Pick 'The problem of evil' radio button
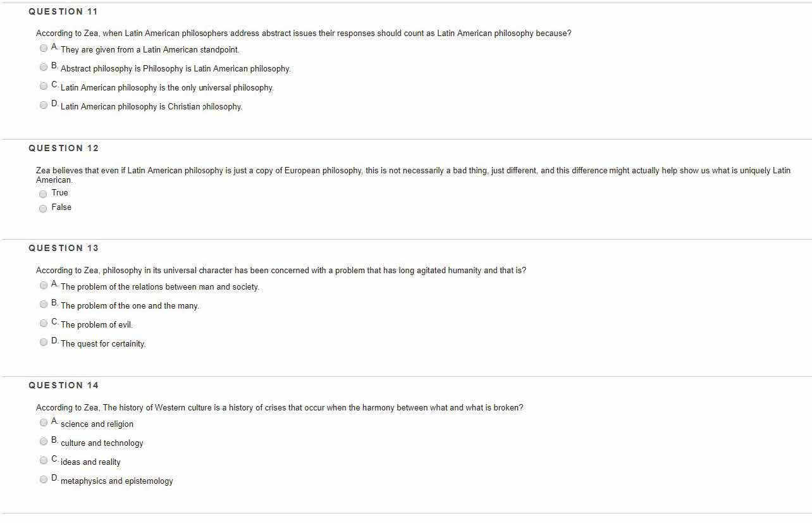812x523 pixels. [x=43, y=323]
